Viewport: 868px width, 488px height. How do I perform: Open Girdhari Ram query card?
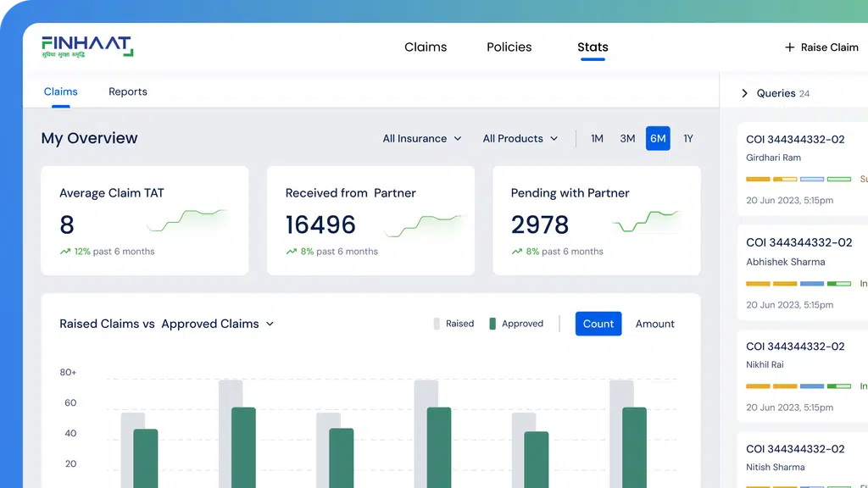click(x=803, y=169)
